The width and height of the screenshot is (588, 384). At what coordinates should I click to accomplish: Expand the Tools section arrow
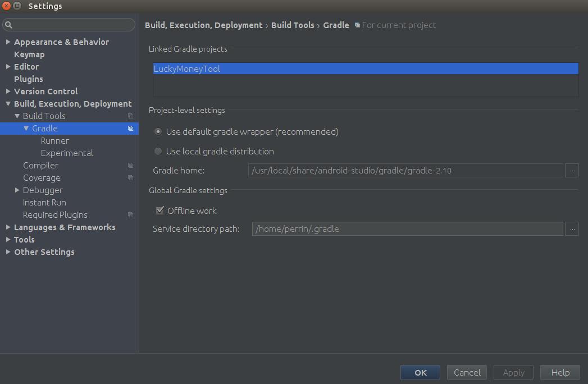pos(8,240)
